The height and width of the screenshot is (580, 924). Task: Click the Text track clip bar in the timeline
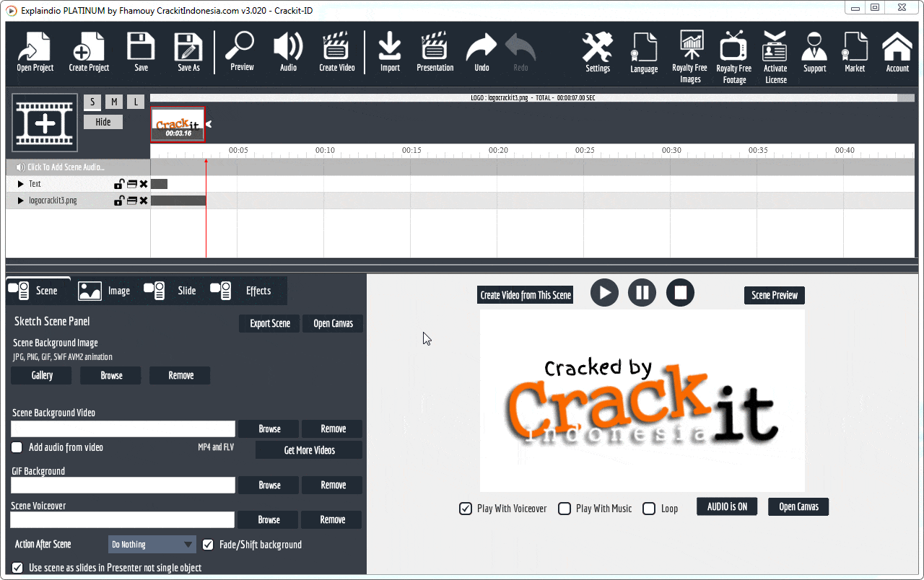click(x=159, y=184)
